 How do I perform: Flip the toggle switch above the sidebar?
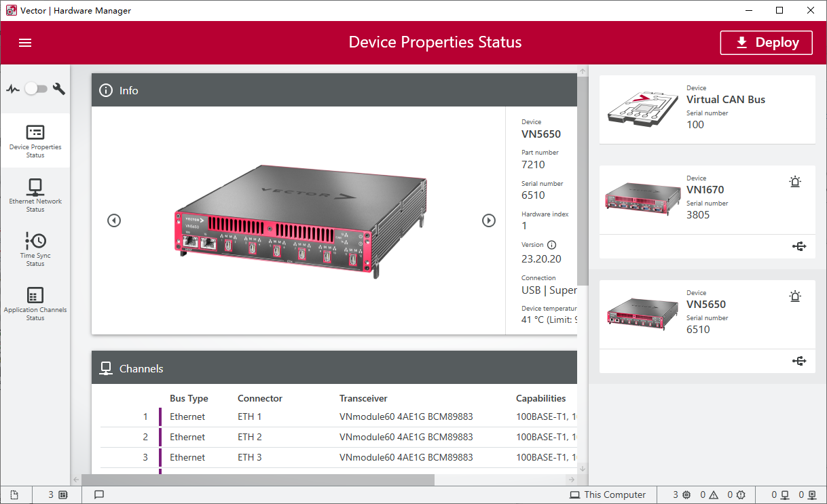(x=36, y=88)
